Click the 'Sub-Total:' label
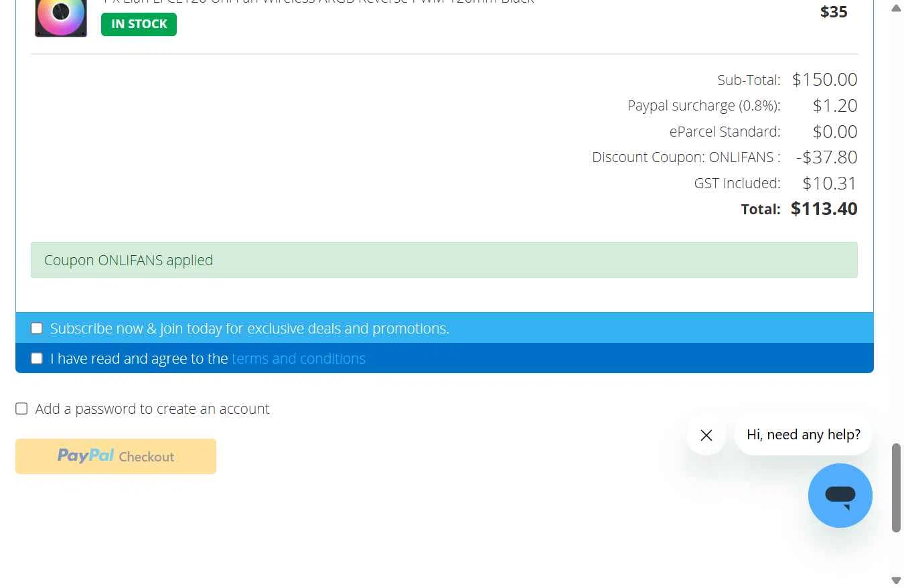This screenshot has height=588, width=904. [x=749, y=80]
